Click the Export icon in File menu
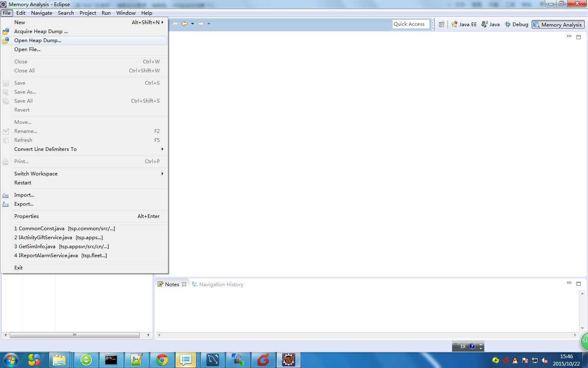Viewport: 588px width, 368px height. pos(6,204)
